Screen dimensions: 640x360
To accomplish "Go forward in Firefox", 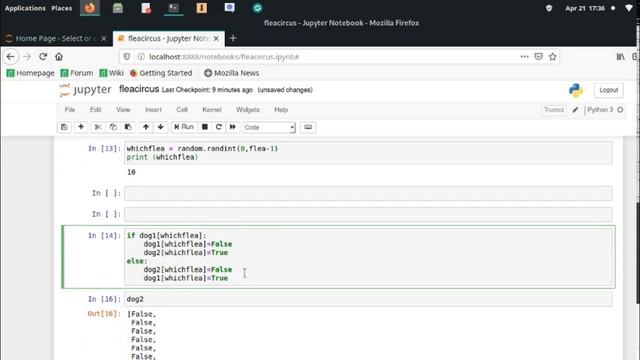I will pos(27,57).
